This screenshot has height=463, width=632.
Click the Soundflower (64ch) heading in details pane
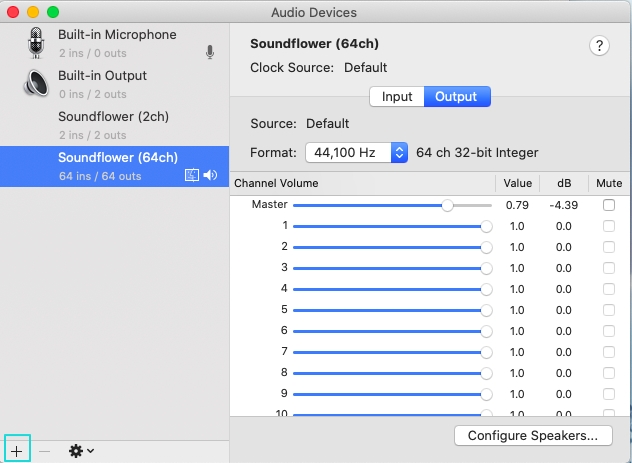(314, 44)
